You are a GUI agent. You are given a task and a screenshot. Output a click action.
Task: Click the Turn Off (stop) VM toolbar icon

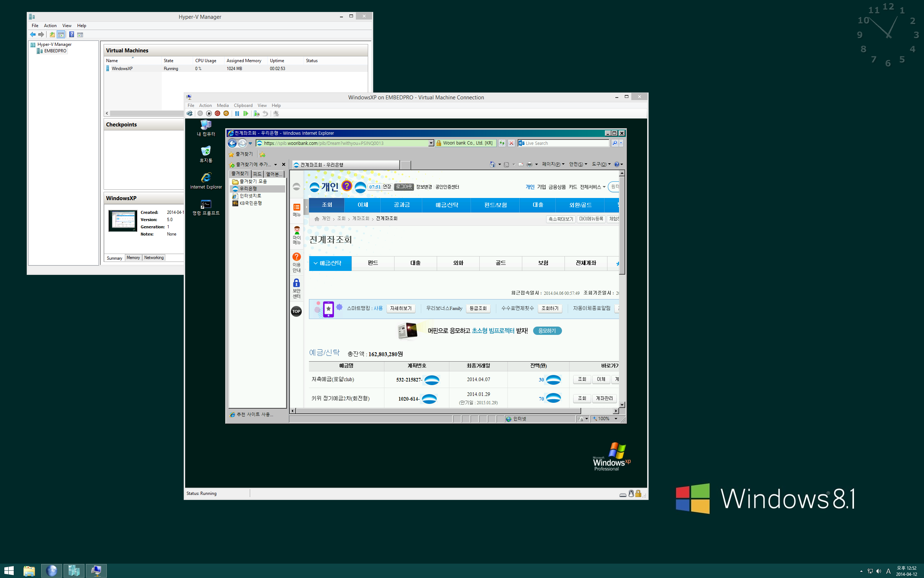(x=209, y=113)
